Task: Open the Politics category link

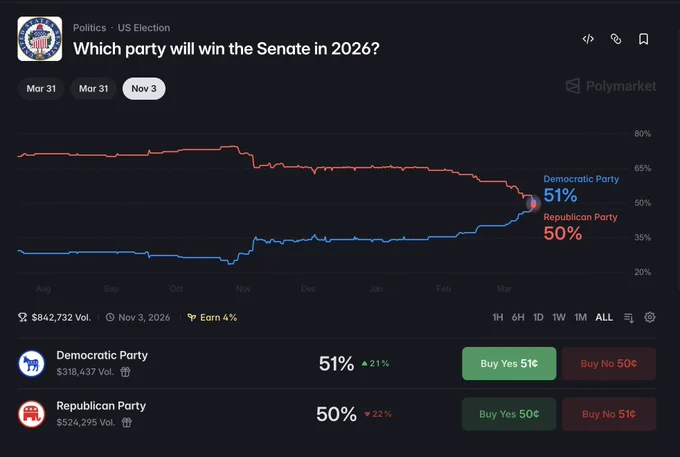Action: (x=89, y=28)
